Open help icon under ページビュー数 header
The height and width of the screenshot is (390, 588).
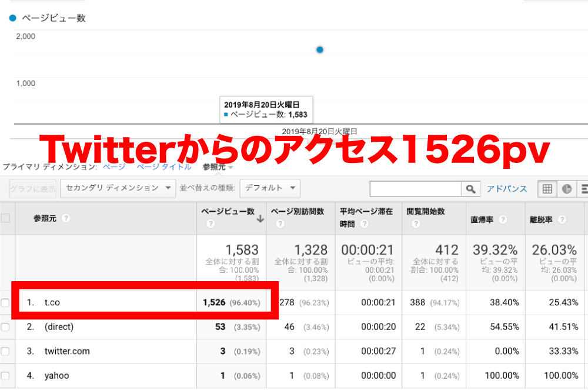[211, 224]
